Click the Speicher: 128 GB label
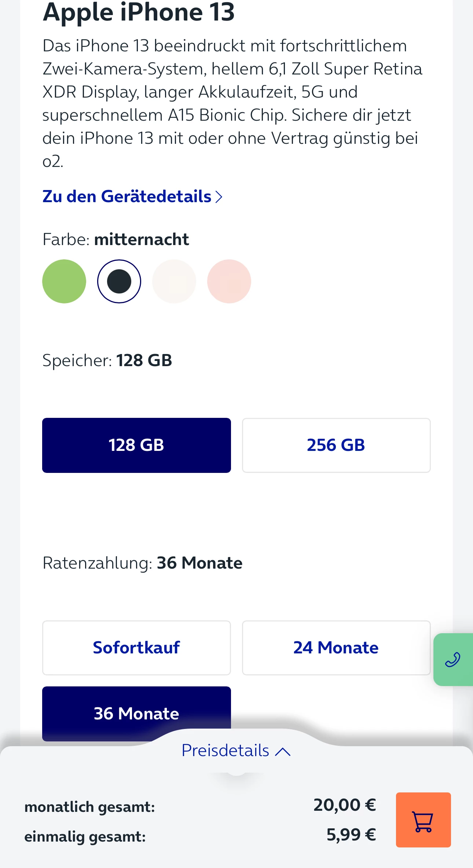473x868 pixels. (x=107, y=360)
